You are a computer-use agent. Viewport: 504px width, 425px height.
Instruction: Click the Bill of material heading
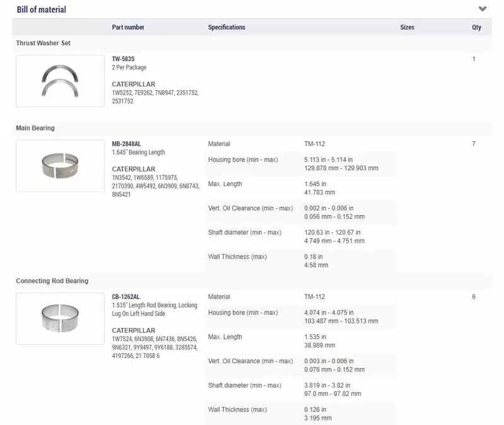pyautogui.click(x=42, y=9)
